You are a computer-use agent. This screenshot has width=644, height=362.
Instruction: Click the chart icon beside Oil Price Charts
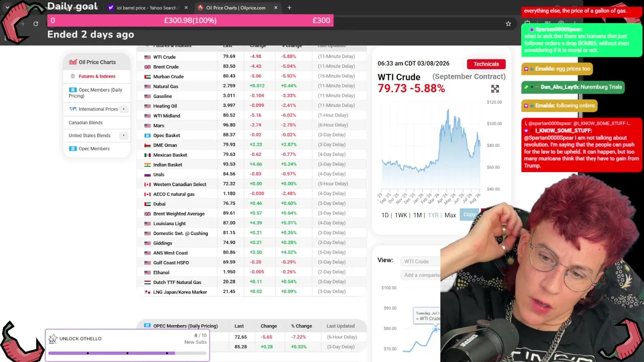(x=73, y=62)
